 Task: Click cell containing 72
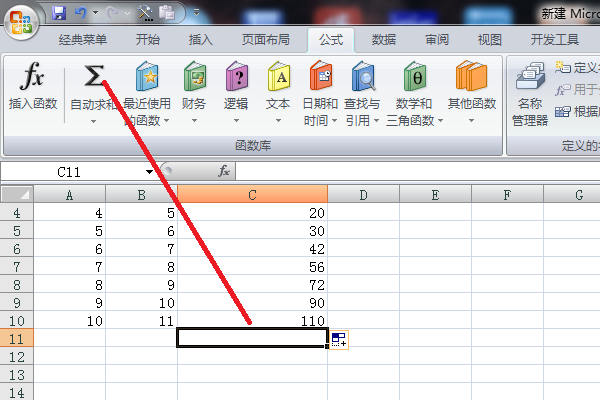pos(253,284)
